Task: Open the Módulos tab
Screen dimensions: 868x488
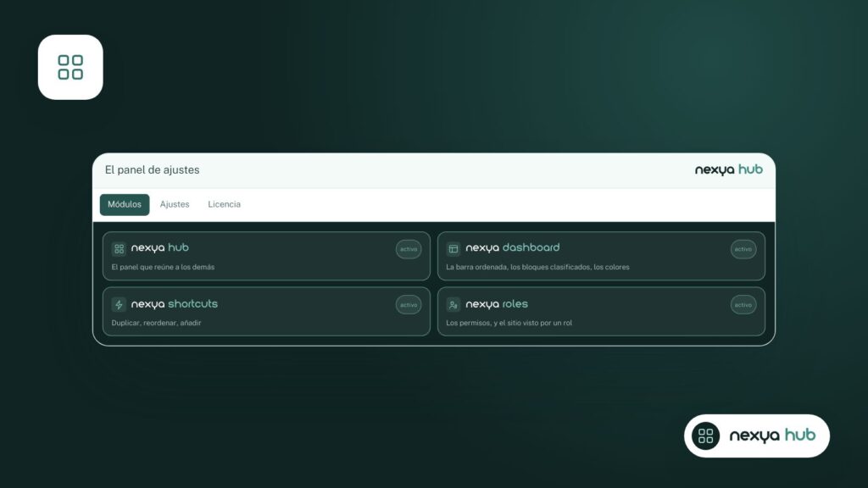Action: click(x=125, y=204)
